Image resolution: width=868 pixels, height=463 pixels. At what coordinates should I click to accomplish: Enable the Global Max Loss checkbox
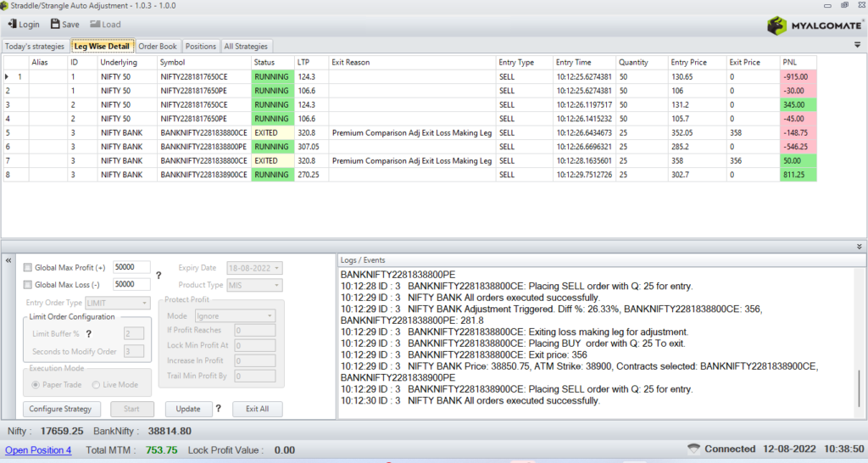coord(28,285)
